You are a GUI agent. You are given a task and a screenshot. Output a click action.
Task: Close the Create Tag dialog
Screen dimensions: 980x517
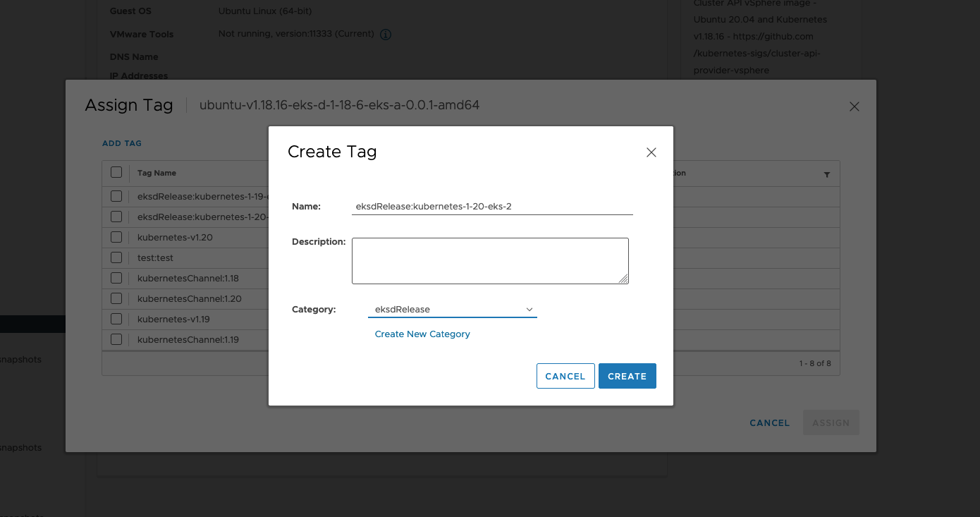coord(651,152)
